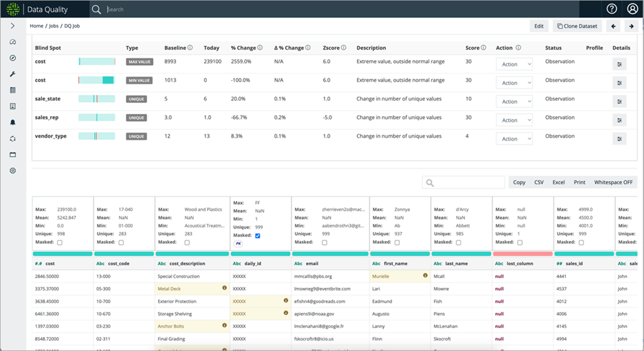Go to Home in breadcrumb

point(36,26)
